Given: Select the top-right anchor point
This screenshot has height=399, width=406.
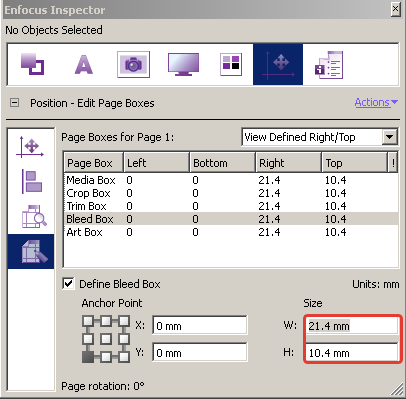Looking at the screenshot, I should pyautogui.click(x=124, y=321).
